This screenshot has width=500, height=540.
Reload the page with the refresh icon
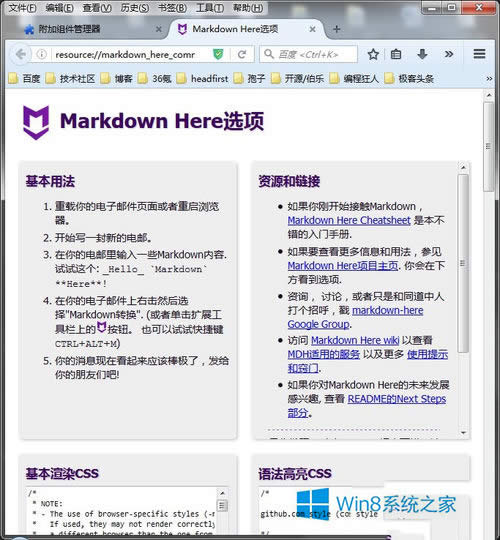pos(242,54)
